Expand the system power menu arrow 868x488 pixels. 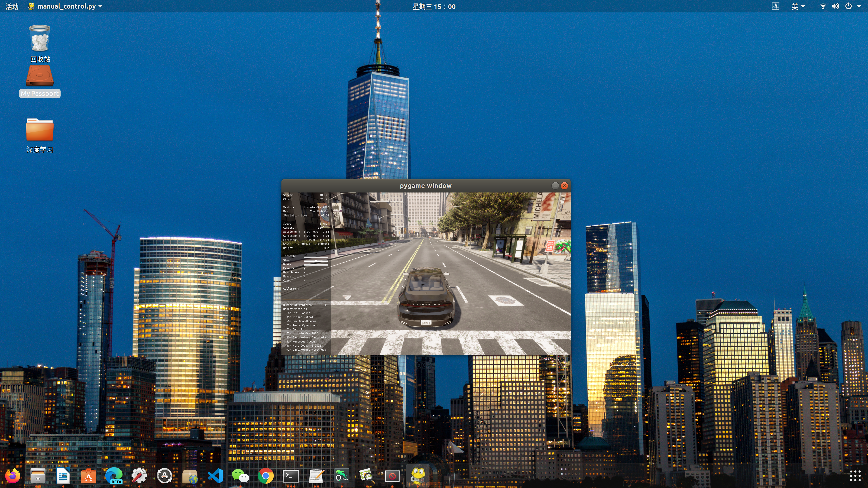click(x=859, y=6)
